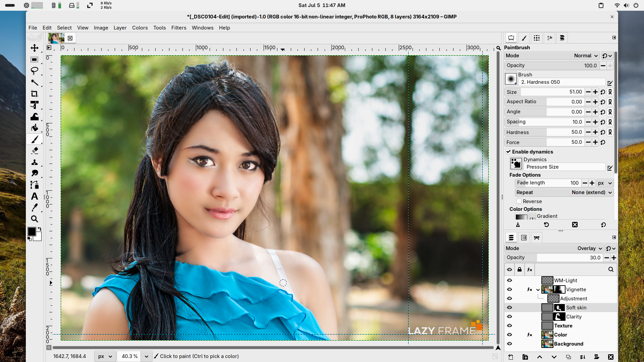Hide the Background layer
This screenshot has height=362, width=644.
509,344
